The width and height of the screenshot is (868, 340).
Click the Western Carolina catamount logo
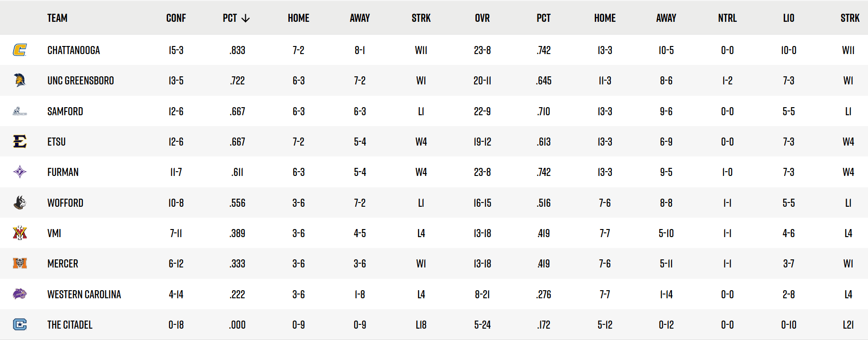click(x=20, y=294)
